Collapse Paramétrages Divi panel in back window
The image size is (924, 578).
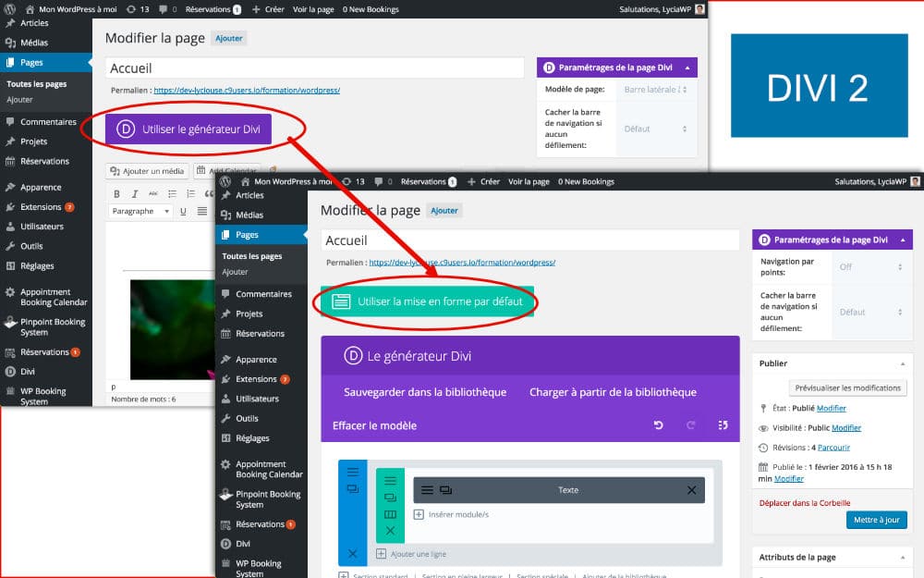tap(687, 68)
